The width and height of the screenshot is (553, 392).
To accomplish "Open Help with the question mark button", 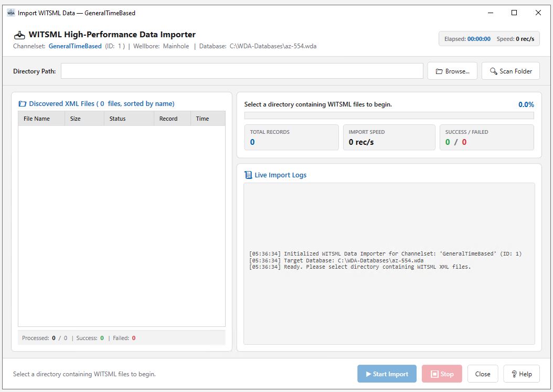I will (522, 374).
